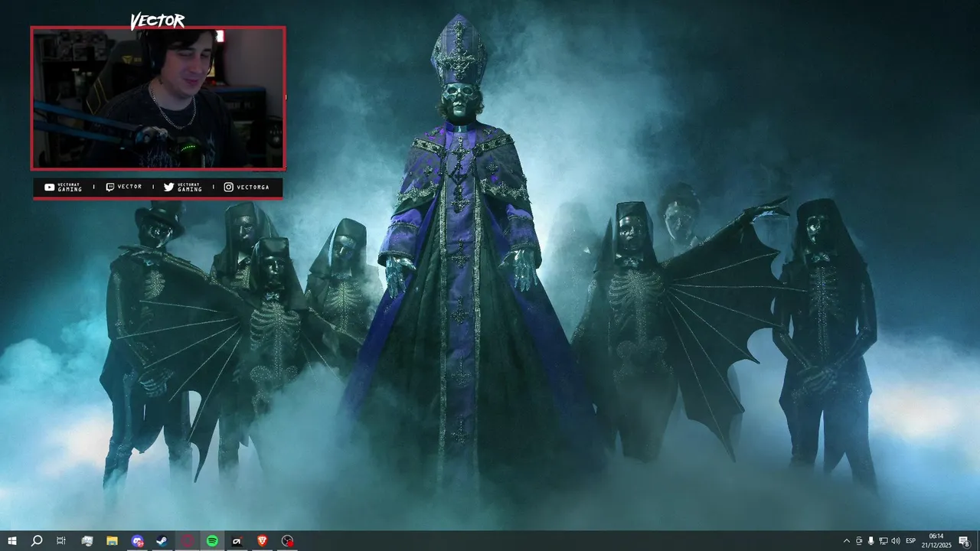The width and height of the screenshot is (980, 551).
Task: Open Task View on the taskbar
Action: 61,541
